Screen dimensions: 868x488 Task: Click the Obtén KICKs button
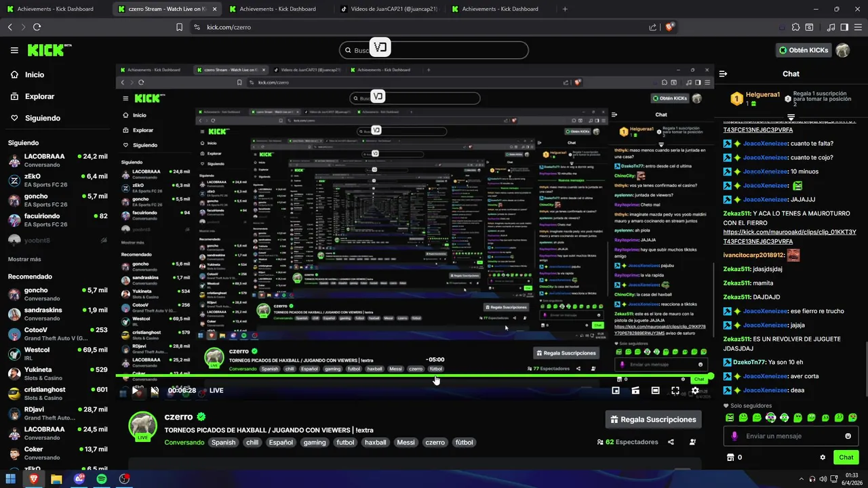coord(804,50)
